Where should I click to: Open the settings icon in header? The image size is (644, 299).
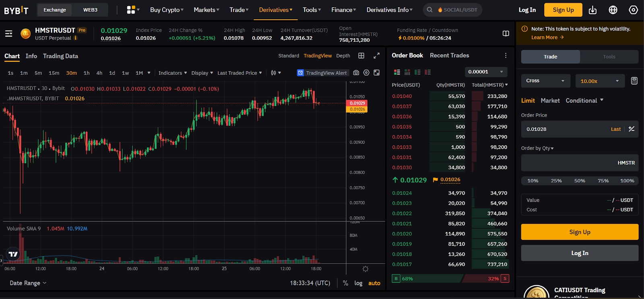pyautogui.click(x=633, y=10)
